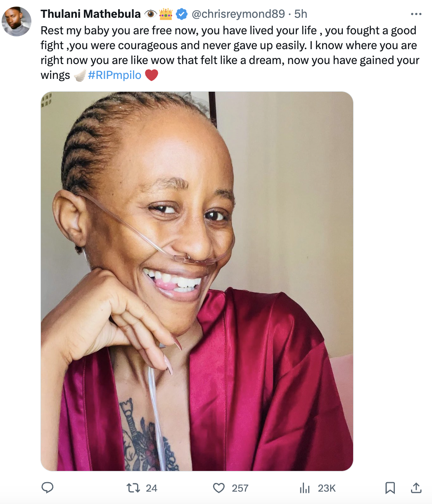Click the crown emoji beside the name
This screenshot has height=504, width=432.
point(166,14)
